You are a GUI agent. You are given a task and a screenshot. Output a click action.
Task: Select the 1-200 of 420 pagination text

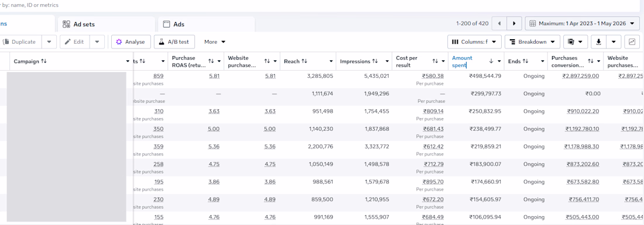[472, 24]
